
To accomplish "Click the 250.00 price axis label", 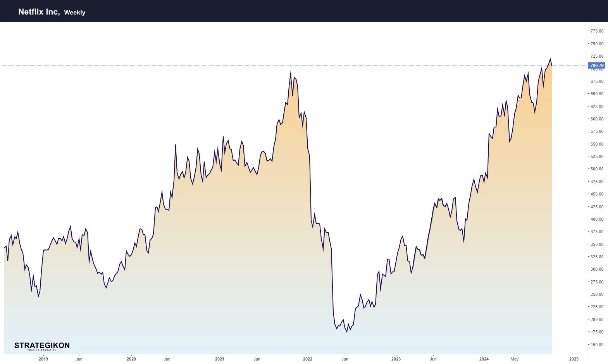I will pyautogui.click(x=597, y=294).
